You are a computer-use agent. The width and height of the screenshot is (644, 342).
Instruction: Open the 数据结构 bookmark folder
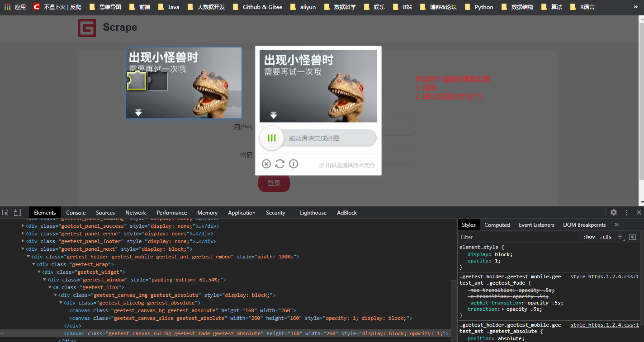517,7
